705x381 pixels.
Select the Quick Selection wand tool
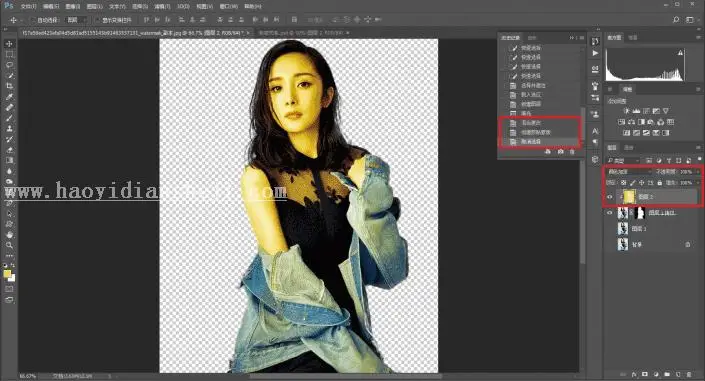(x=9, y=76)
